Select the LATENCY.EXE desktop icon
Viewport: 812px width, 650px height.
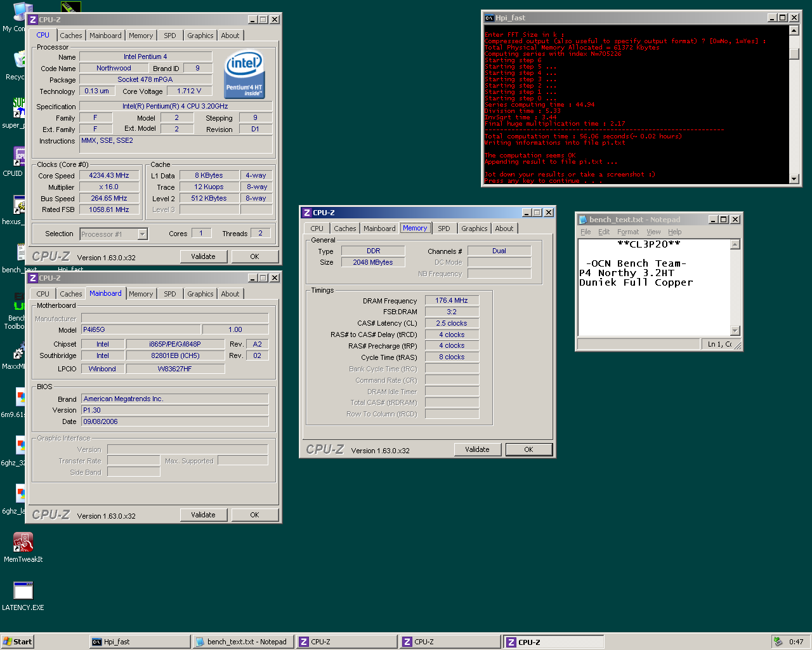(23, 595)
